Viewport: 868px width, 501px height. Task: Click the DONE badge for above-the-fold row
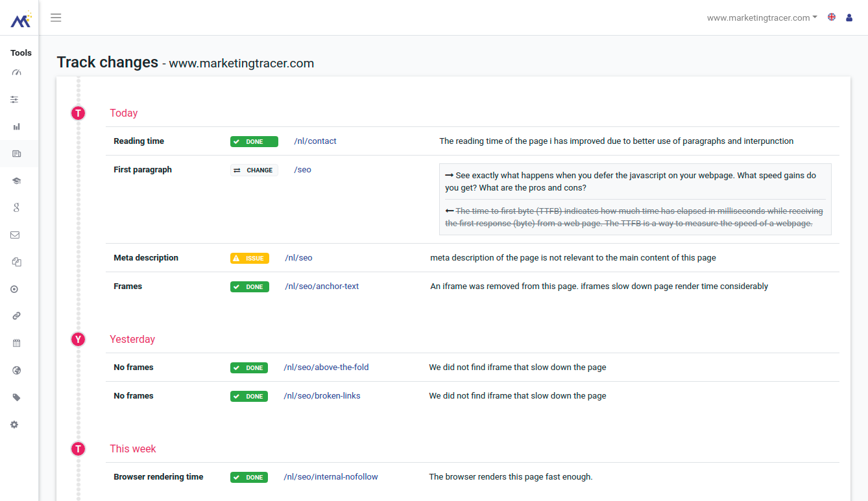coord(249,367)
